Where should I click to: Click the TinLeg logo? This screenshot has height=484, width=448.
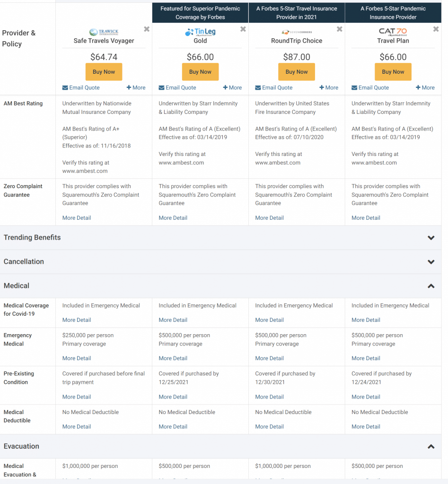(x=200, y=32)
